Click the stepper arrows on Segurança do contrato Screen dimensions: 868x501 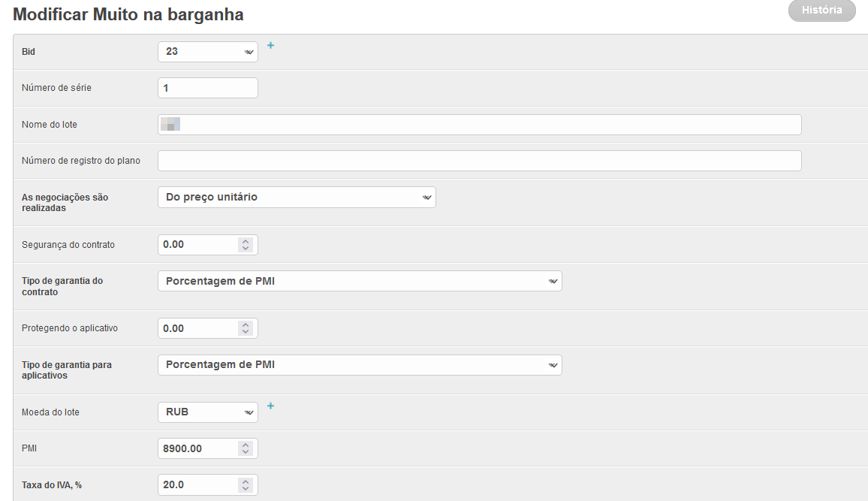point(246,245)
